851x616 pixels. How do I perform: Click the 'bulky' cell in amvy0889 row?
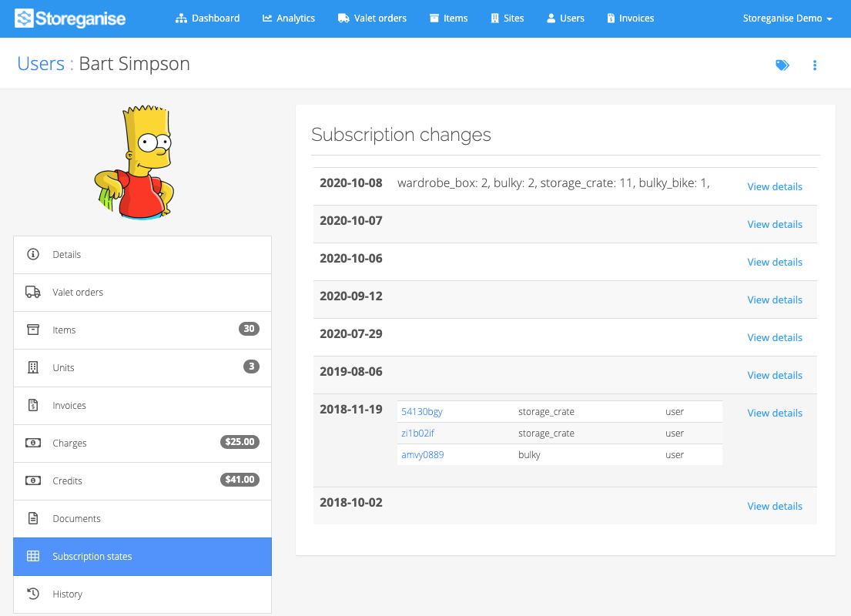pyautogui.click(x=529, y=455)
